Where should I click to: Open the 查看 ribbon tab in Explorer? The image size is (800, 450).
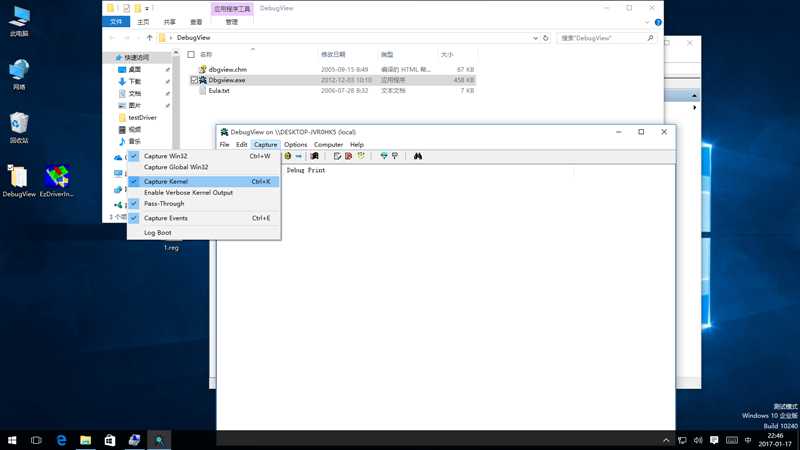point(196,22)
